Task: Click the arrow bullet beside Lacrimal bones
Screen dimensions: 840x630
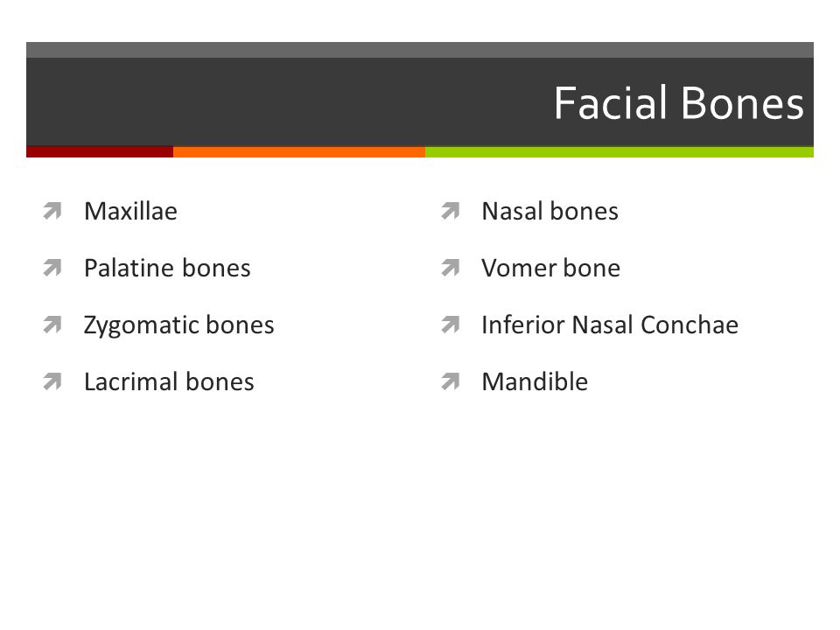Action: tap(52, 381)
